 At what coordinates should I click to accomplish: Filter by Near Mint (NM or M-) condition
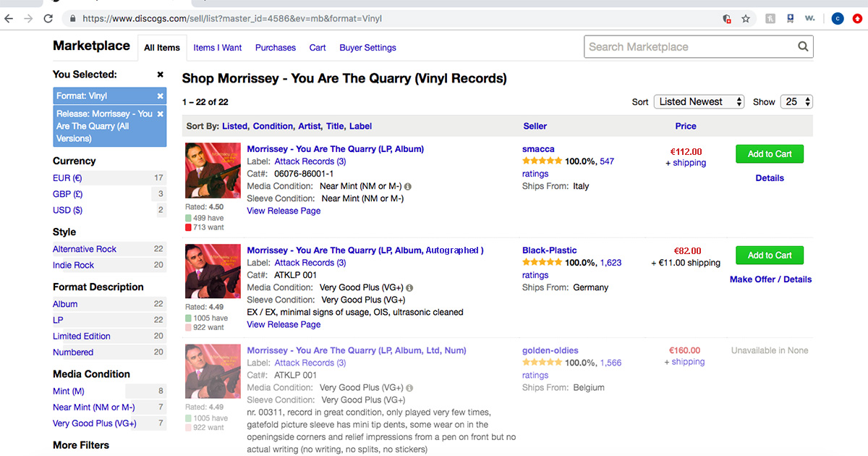[x=94, y=407]
